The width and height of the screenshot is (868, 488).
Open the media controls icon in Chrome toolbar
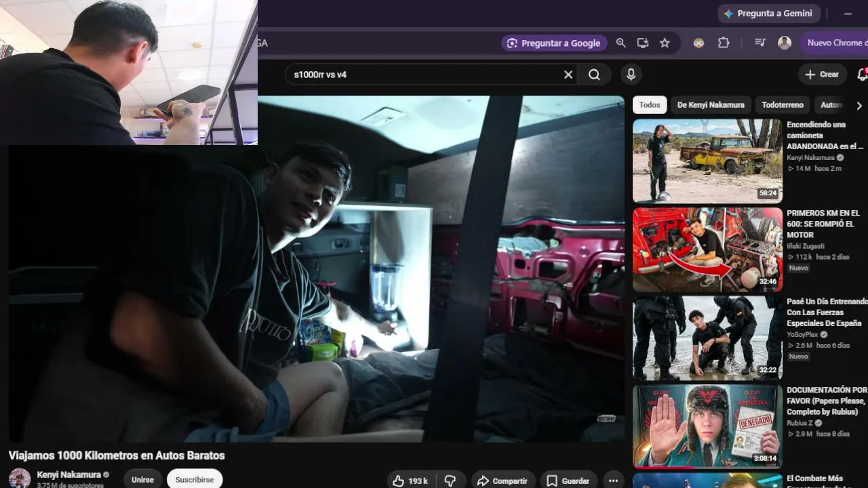[760, 43]
